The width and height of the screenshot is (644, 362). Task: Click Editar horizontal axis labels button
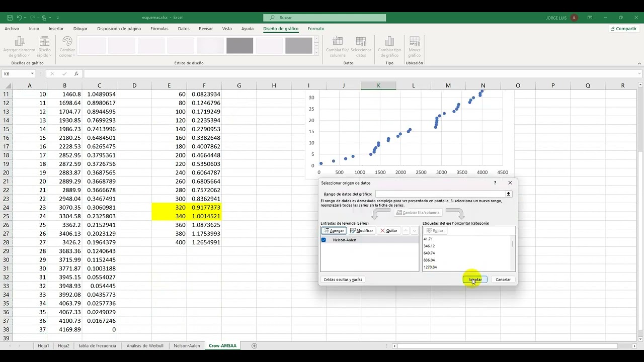point(436,231)
